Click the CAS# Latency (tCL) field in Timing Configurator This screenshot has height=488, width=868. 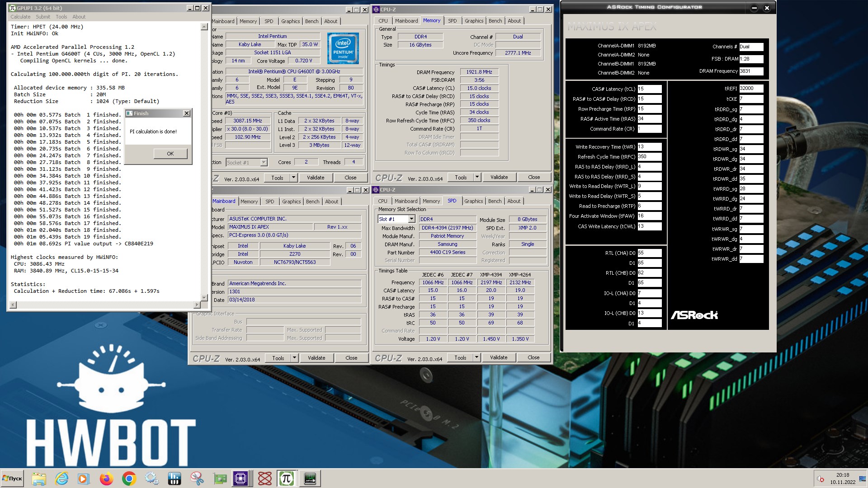click(x=649, y=89)
